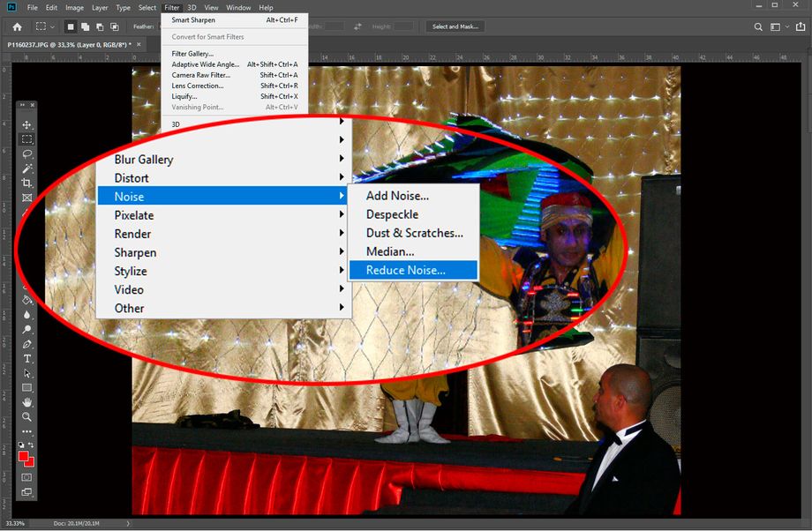
Task: Select the Zoom tool
Action: pos(26,415)
